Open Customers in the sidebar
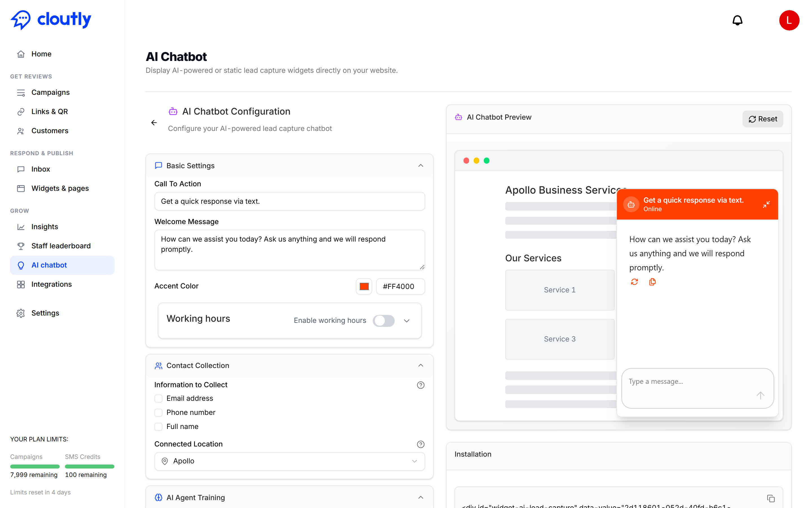The image size is (812, 508). coord(62,131)
